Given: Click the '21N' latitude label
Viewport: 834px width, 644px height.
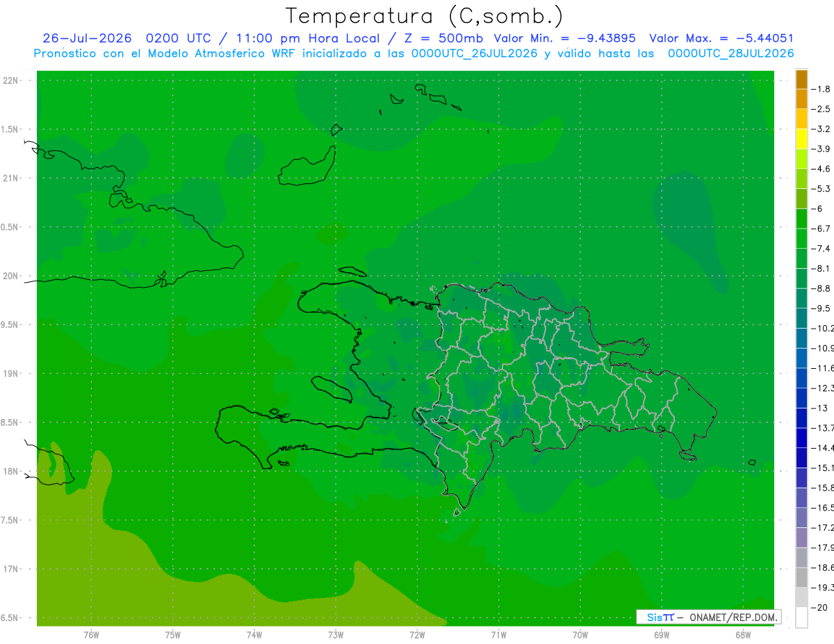Looking at the screenshot, I should [12, 178].
